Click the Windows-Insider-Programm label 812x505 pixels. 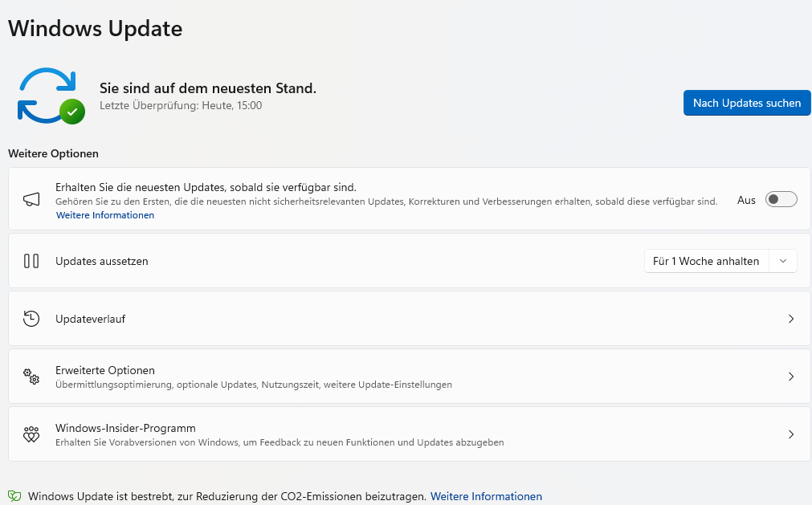[x=125, y=429]
